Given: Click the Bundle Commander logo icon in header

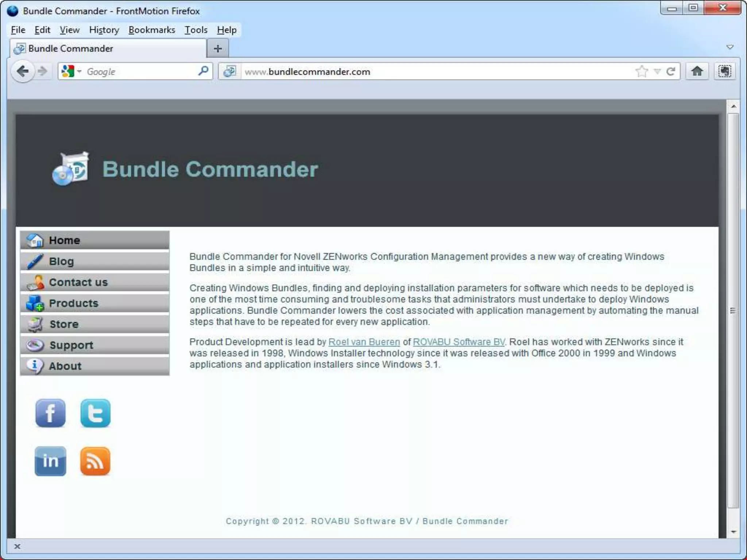Looking at the screenshot, I should [x=71, y=168].
